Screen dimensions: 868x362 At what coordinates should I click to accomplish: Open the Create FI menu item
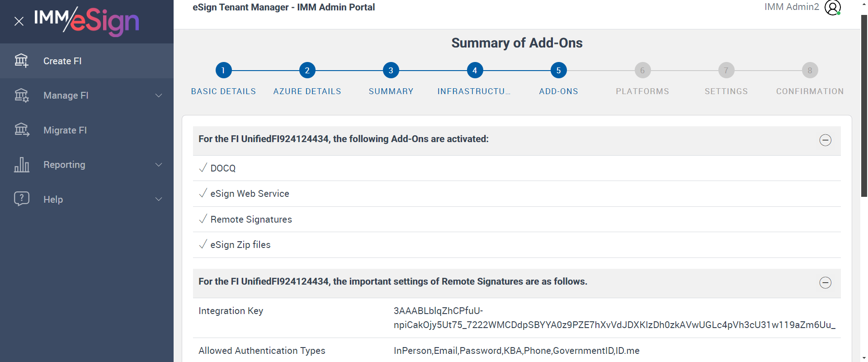pos(62,61)
